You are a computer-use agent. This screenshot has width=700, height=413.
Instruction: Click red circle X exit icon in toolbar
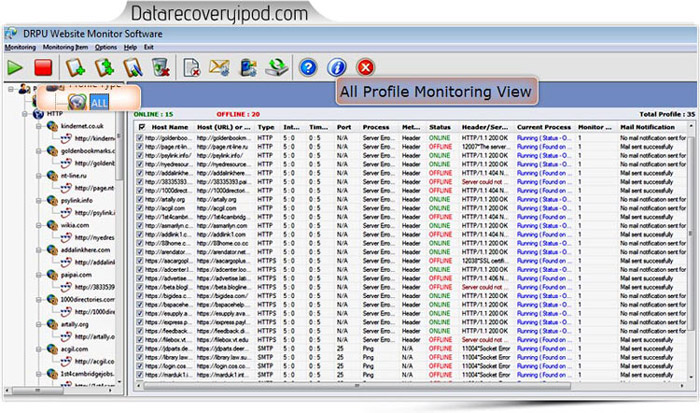[x=365, y=67]
